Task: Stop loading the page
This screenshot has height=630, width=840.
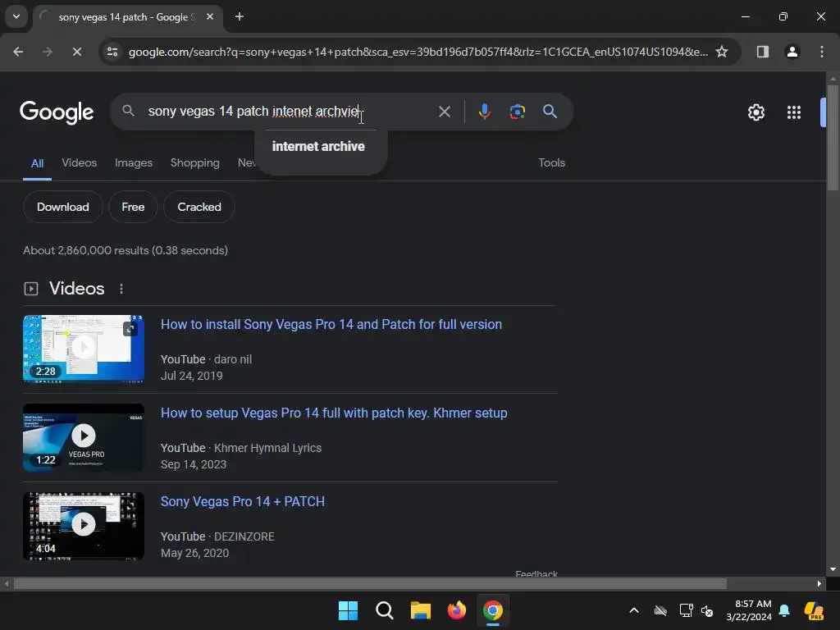Action: coord(76,52)
